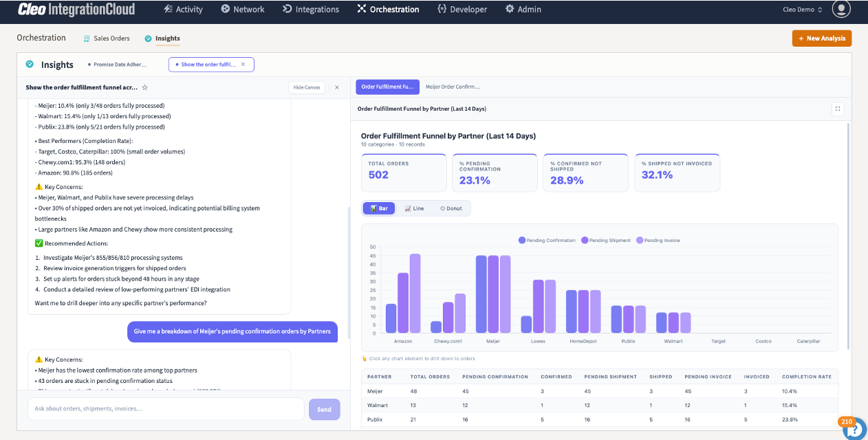868x440 pixels.
Task: Click the Total Orders 502 card
Action: [x=403, y=173]
